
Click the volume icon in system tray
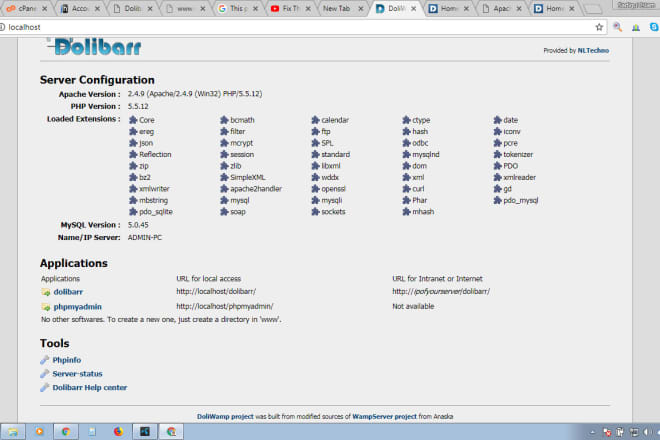click(x=647, y=432)
